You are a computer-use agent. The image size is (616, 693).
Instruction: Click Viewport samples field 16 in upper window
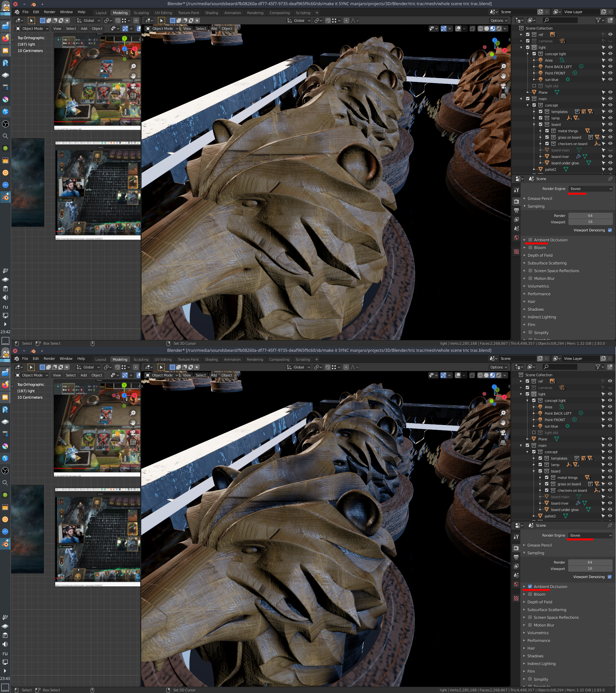click(x=591, y=222)
